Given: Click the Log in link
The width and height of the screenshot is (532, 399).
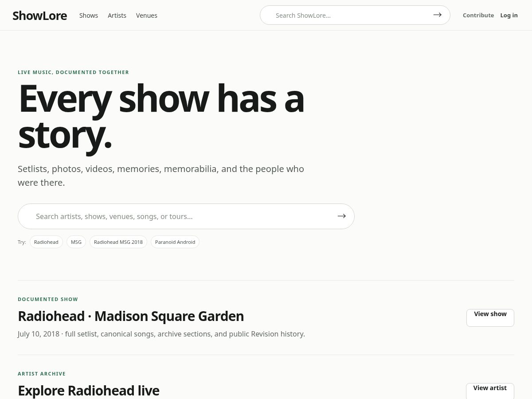Looking at the screenshot, I should click(x=509, y=15).
